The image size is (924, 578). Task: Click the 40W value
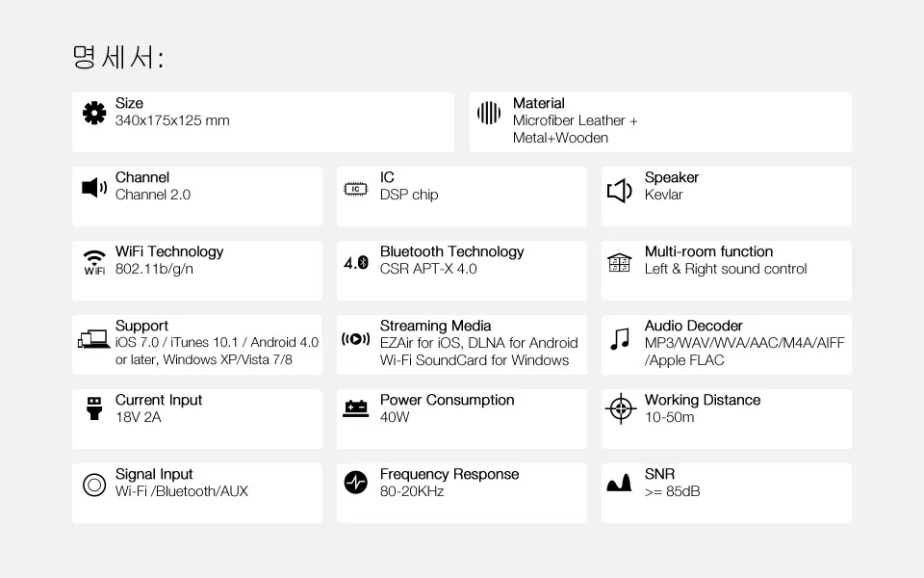click(395, 417)
